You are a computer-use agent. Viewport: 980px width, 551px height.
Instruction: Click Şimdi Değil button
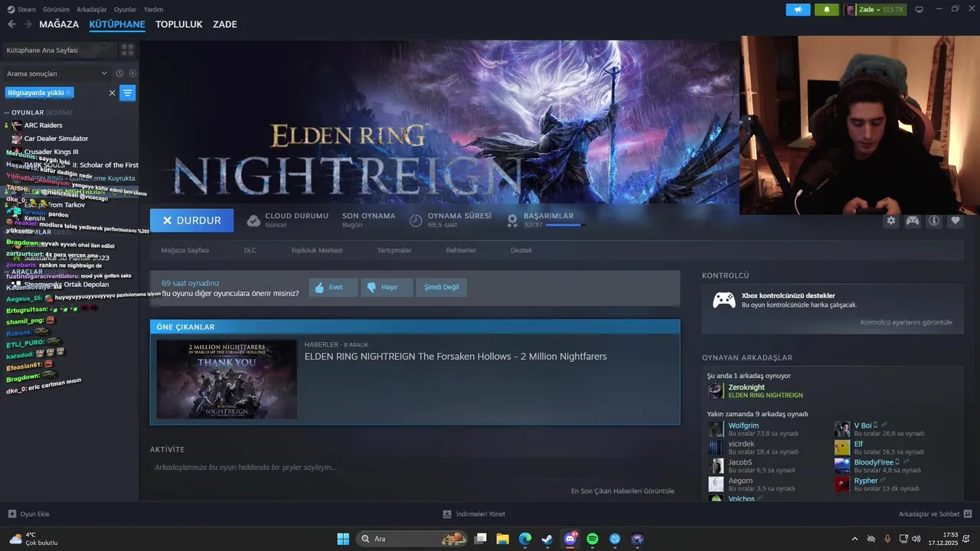coord(442,288)
